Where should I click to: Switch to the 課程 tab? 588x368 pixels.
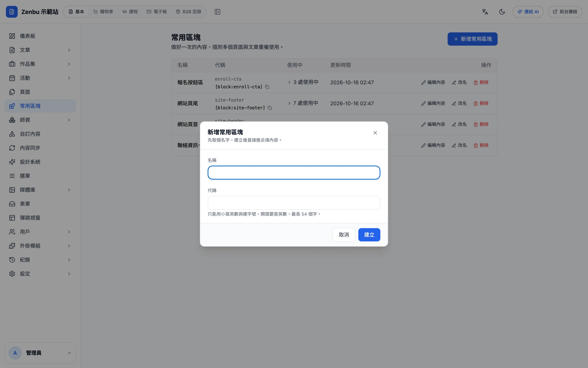130,12
